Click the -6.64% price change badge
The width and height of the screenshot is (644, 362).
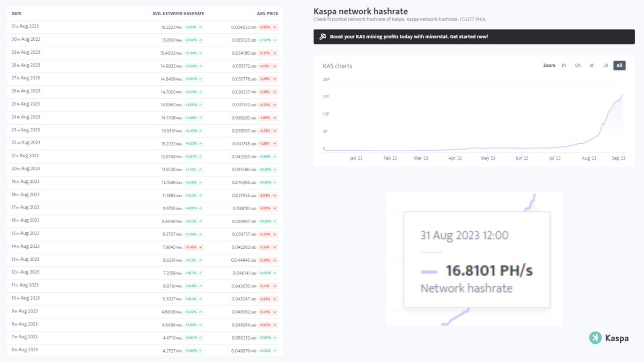268,324
